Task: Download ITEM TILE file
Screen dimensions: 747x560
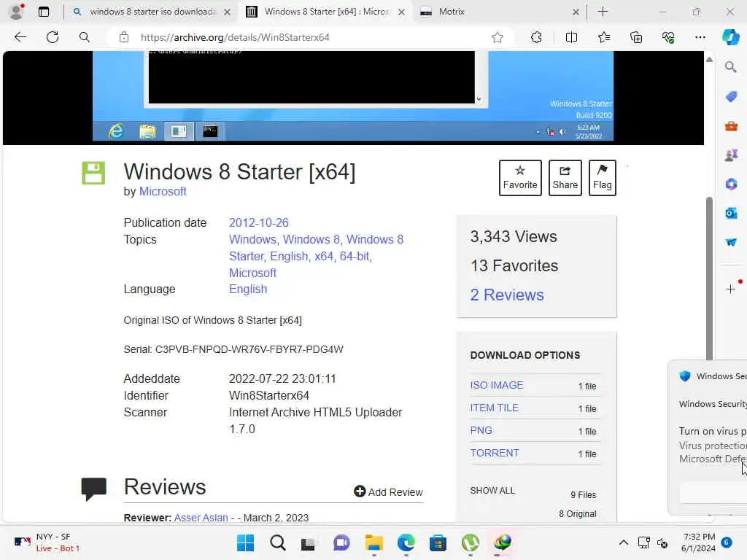Action: 494,408
